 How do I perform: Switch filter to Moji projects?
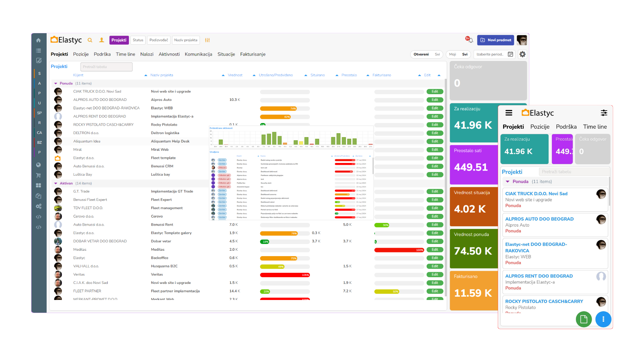pyautogui.click(x=452, y=54)
